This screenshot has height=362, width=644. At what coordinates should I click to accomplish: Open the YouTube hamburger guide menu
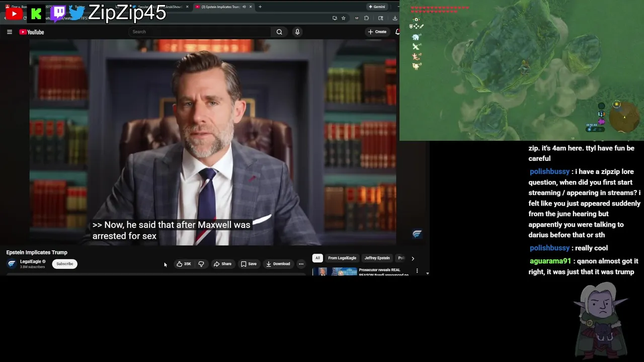pos(9,32)
